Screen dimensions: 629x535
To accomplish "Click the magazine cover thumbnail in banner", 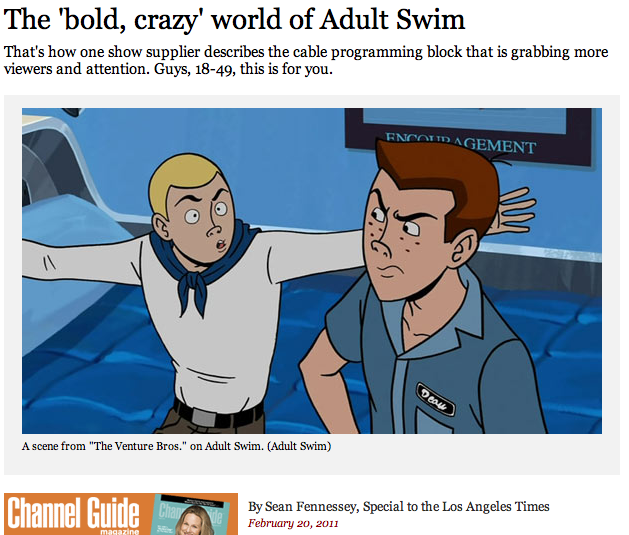I will (193, 515).
